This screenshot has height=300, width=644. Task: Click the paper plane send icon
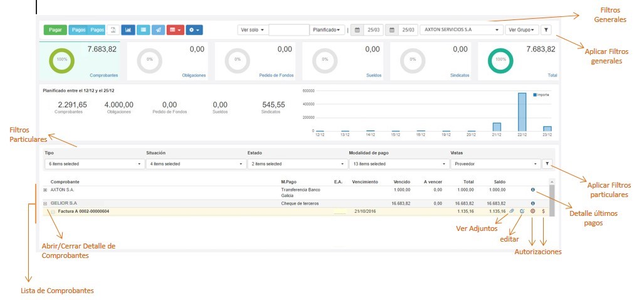click(159, 29)
